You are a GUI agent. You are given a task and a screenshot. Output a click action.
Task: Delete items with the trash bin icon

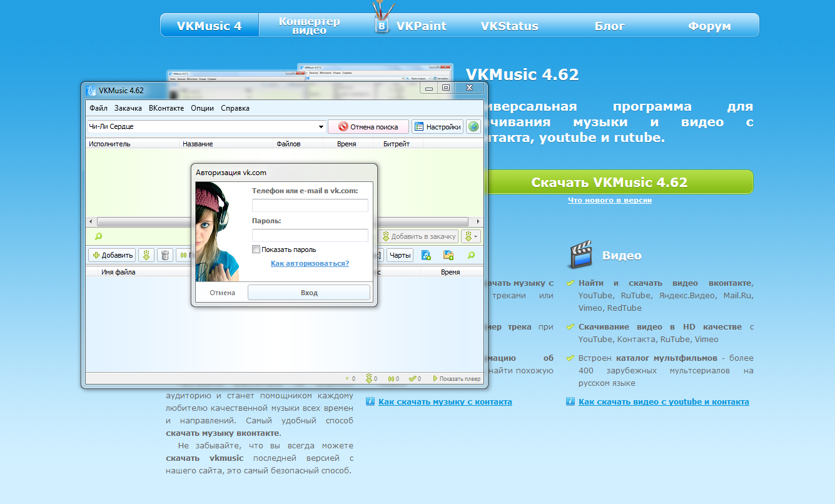pyautogui.click(x=165, y=255)
